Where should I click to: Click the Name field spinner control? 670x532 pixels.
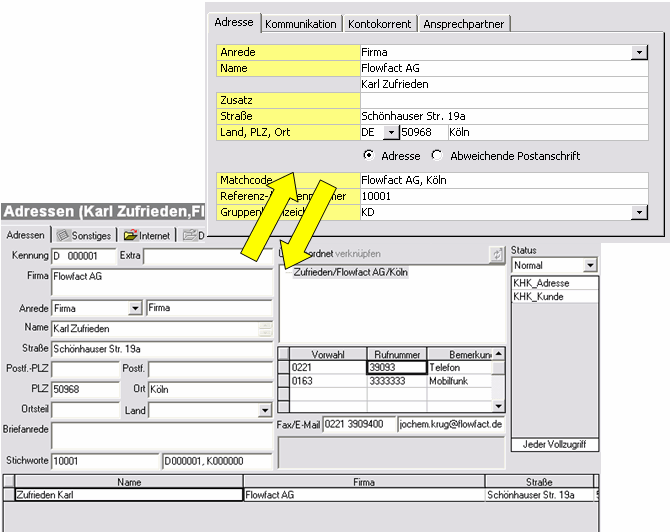[x=265, y=329]
